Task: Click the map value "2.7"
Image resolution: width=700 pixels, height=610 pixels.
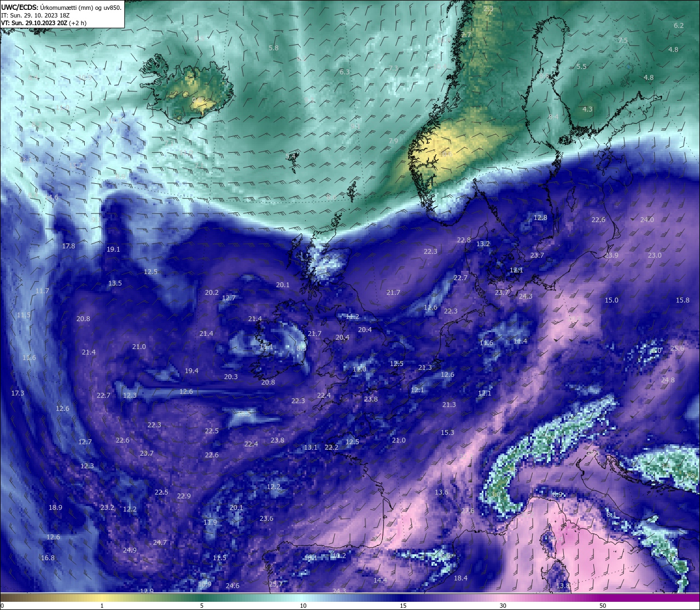Action: tap(466, 34)
